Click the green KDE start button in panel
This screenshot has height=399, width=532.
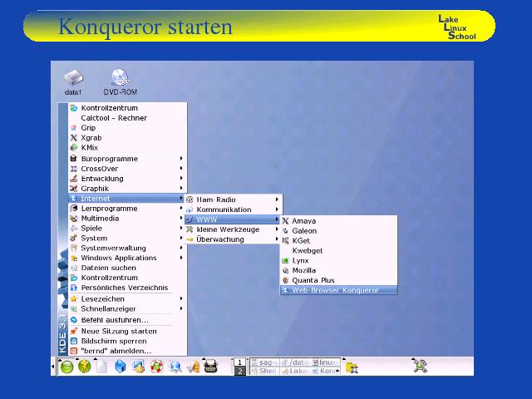pos(66,367)
